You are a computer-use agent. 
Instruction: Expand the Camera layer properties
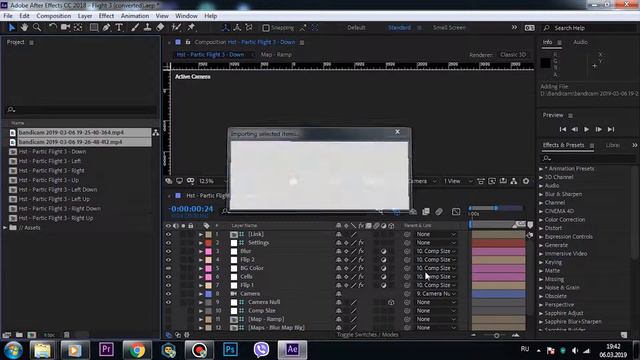[x=201, y=294]
